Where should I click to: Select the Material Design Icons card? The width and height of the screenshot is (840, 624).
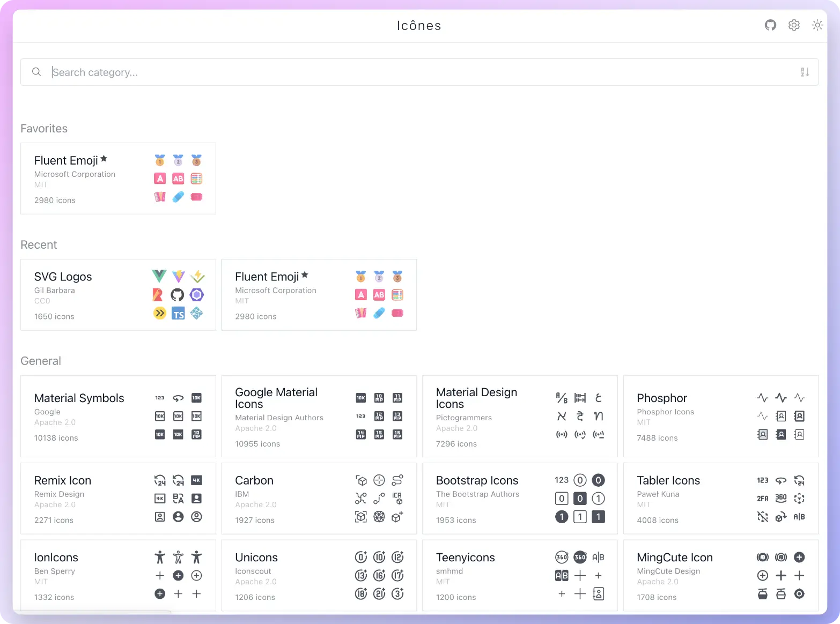pyautogui.click(x=476, y=398)
